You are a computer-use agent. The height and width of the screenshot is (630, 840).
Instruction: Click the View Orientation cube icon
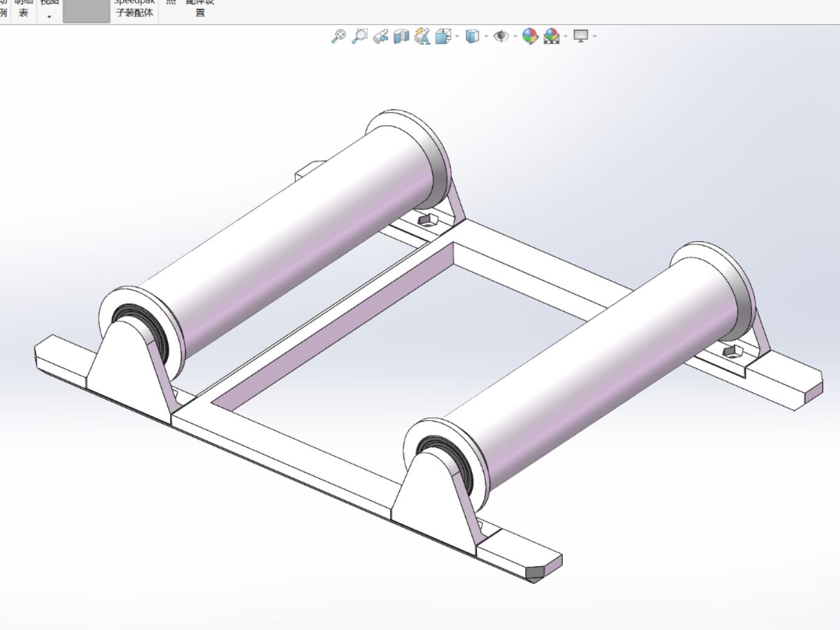pyautogui.click(x=443, y=36)
